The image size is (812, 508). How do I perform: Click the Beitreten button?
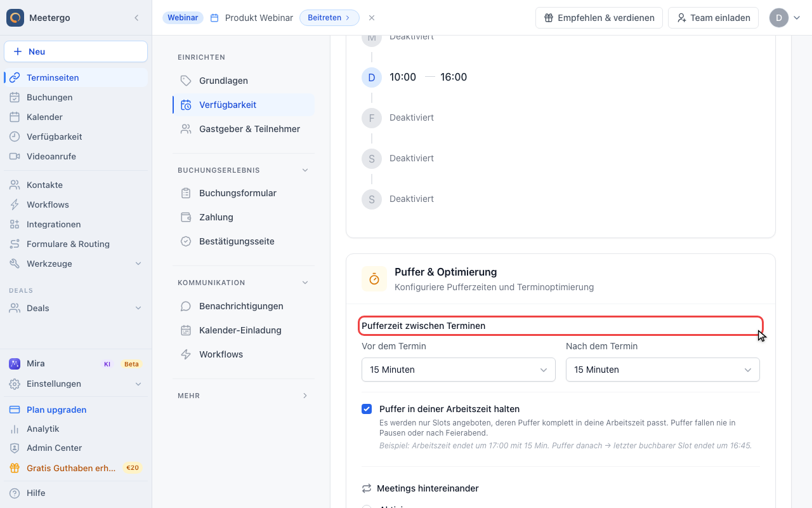click(329, 18)
